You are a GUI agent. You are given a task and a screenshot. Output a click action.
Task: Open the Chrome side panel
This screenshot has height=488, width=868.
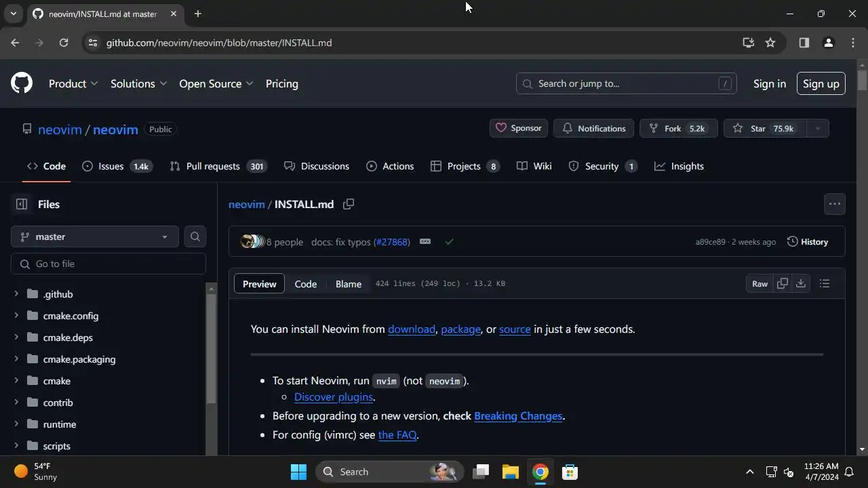click(x=804, y=43)
